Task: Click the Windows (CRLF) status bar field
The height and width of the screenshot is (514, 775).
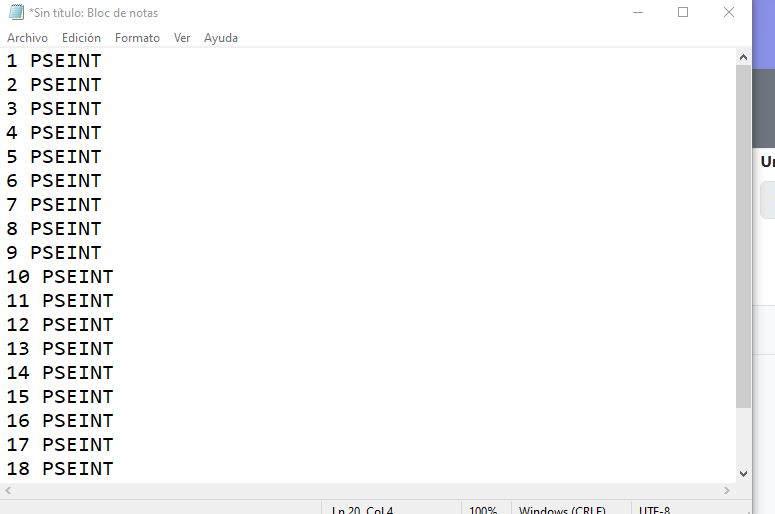Action: [562, 509]
